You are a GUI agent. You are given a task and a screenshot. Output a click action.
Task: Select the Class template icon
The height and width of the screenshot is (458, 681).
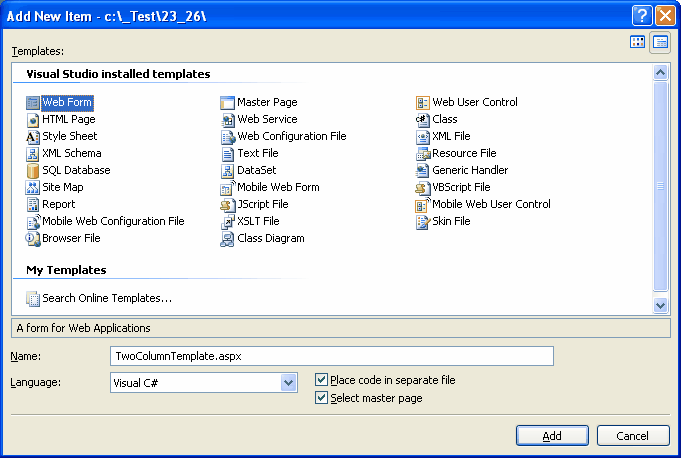pyautogui.click(x=423, y=119)
